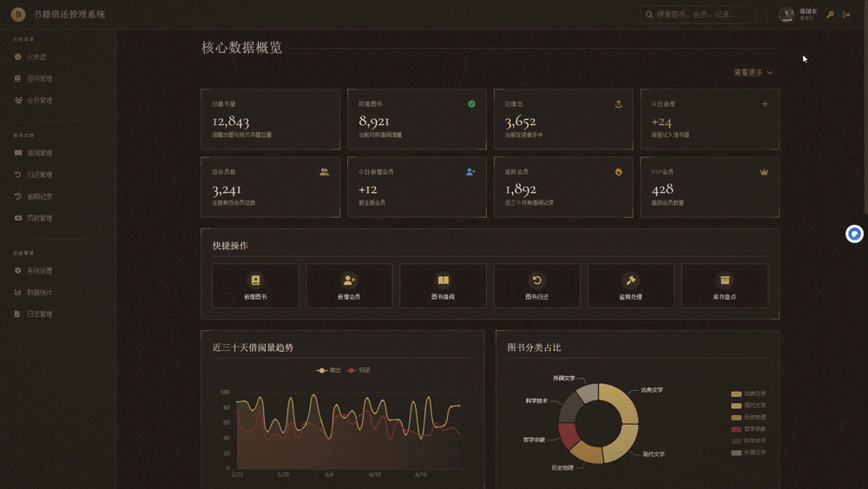The height and width of the screenshot is (489, 868).
Task: Click the 428 VIP members value
Action: click(x=662, y=189)
